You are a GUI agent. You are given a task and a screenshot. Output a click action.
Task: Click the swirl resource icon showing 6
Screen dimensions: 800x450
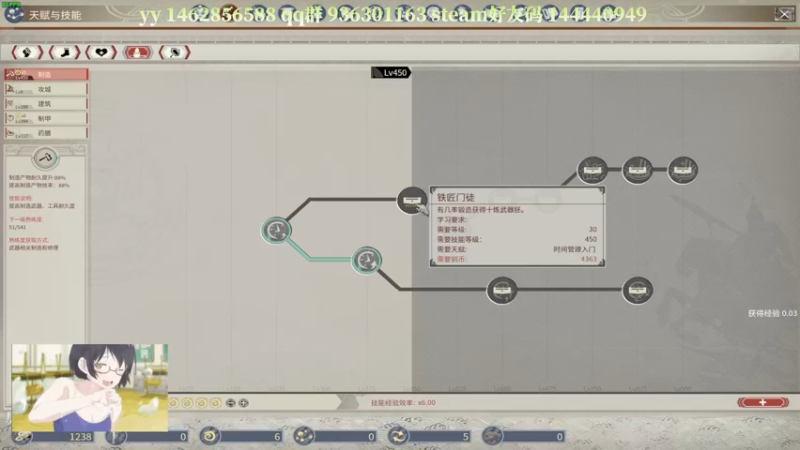[209, 436]
